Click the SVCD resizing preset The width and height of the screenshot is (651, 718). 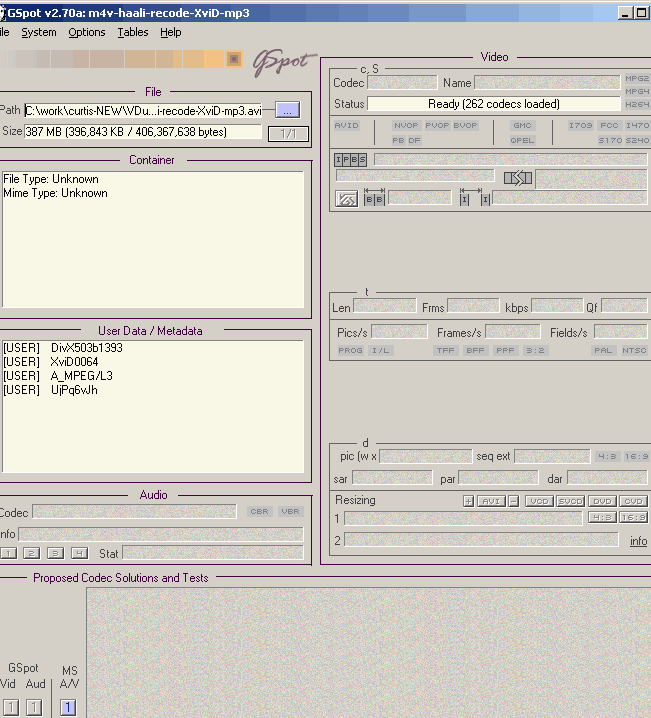570,501
